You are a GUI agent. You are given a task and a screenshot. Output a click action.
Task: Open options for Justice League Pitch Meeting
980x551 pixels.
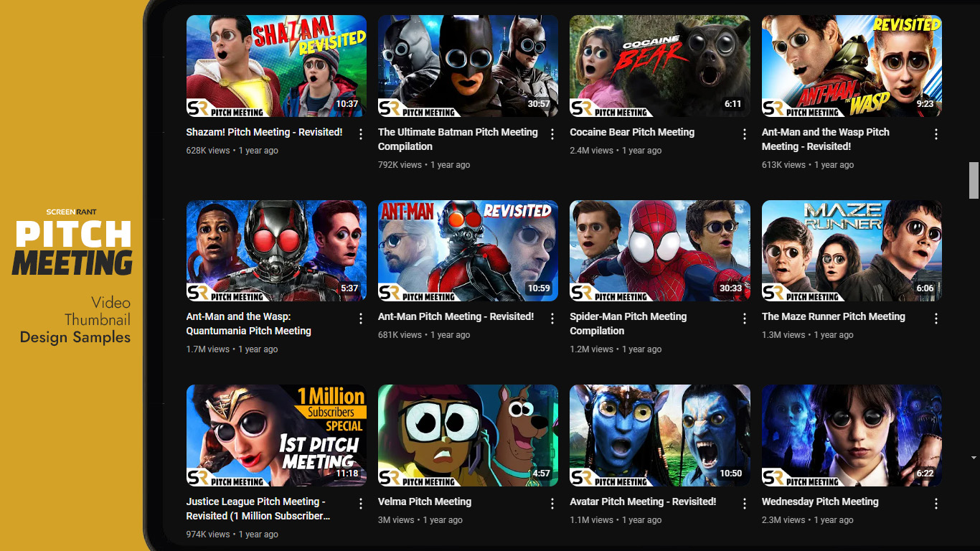[x=361, y=504]
